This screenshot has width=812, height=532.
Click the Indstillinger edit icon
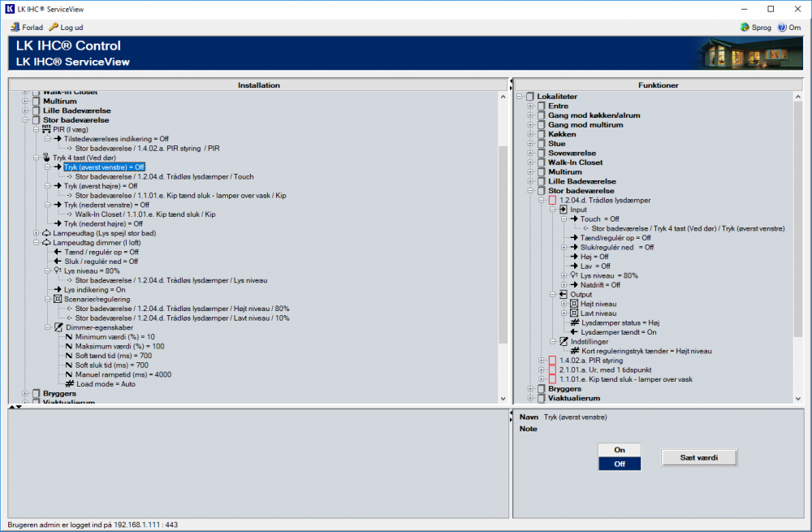[564, 341]
